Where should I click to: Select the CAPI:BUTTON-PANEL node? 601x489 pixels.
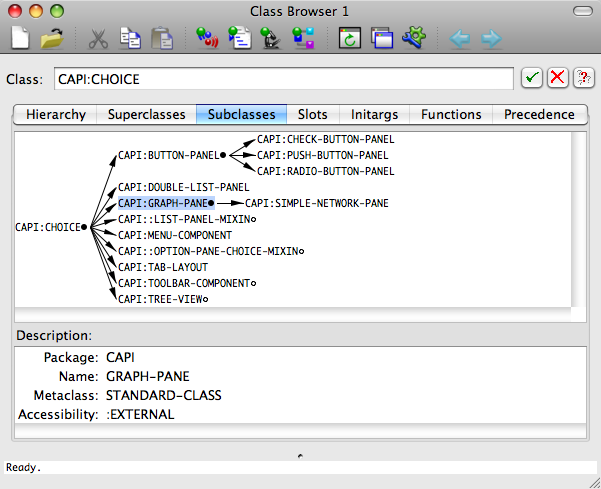pyautogui.click(x=169, y=155)
